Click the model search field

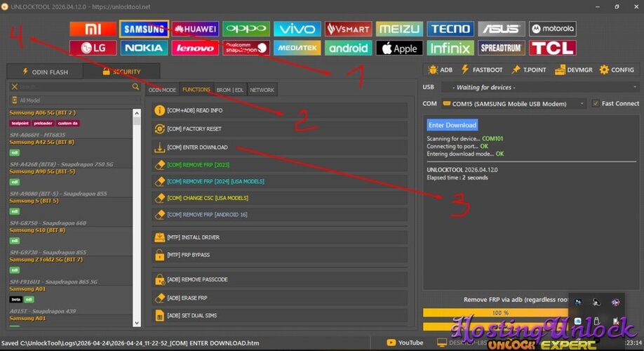tap(74, 87)
